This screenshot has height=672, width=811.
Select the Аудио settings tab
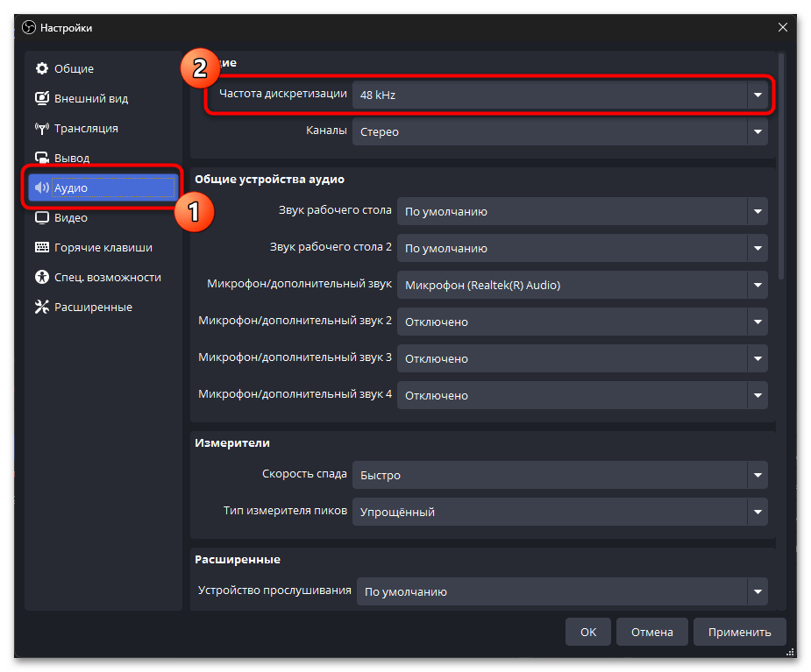click(102, 187)
